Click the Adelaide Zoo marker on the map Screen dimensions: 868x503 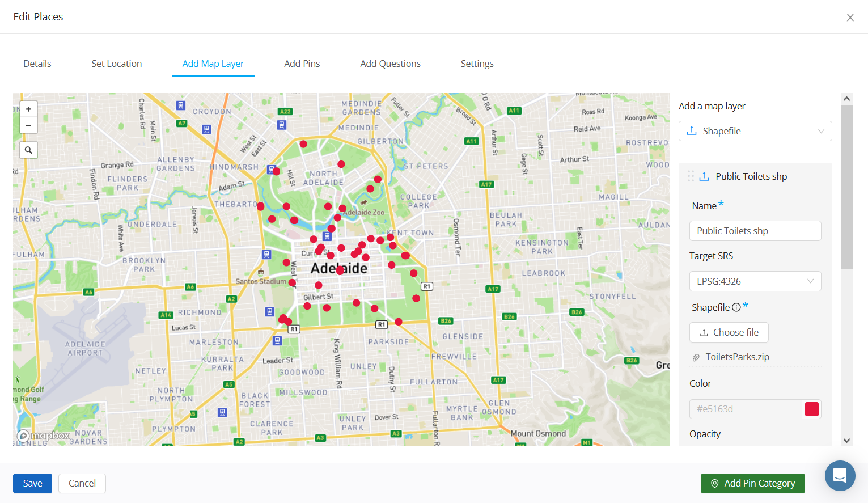363,202
